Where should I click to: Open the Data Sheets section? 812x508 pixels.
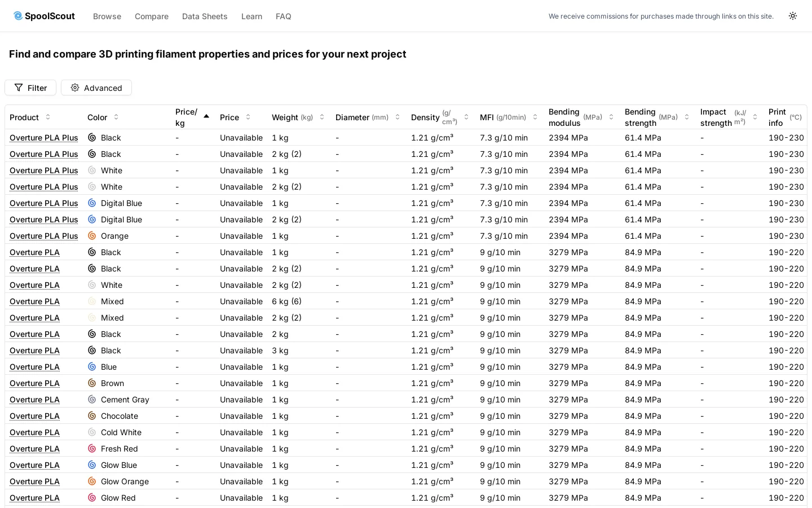[205, 16]
